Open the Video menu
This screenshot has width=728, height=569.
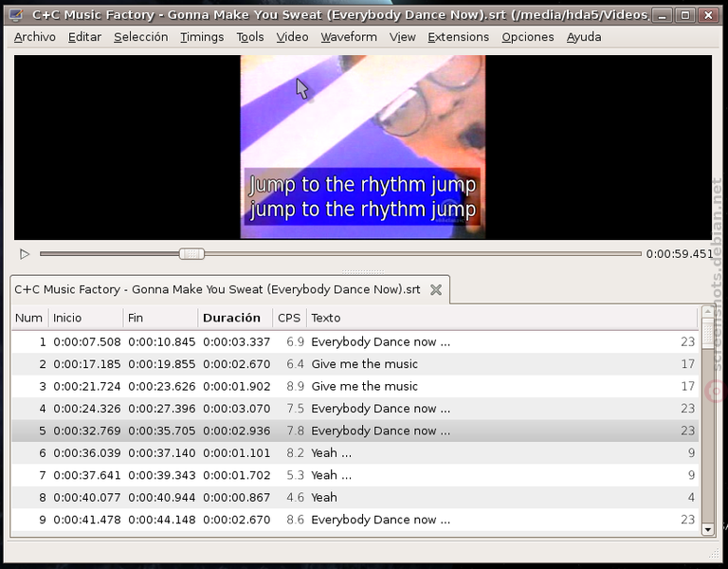pyautogui.click(x=292, y=37)
